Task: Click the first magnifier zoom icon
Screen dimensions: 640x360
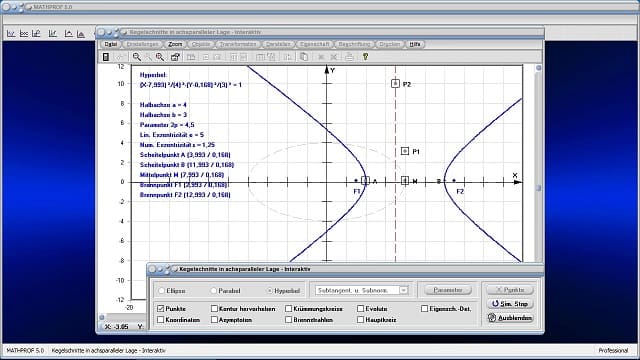Action: tap(137, 57)
